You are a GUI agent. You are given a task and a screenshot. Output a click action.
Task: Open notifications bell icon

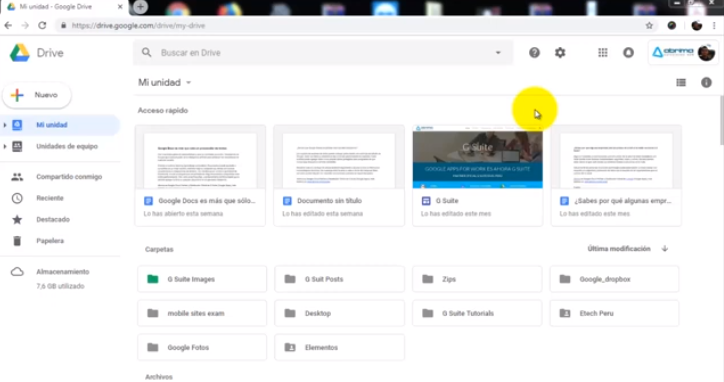click(628, 53)
